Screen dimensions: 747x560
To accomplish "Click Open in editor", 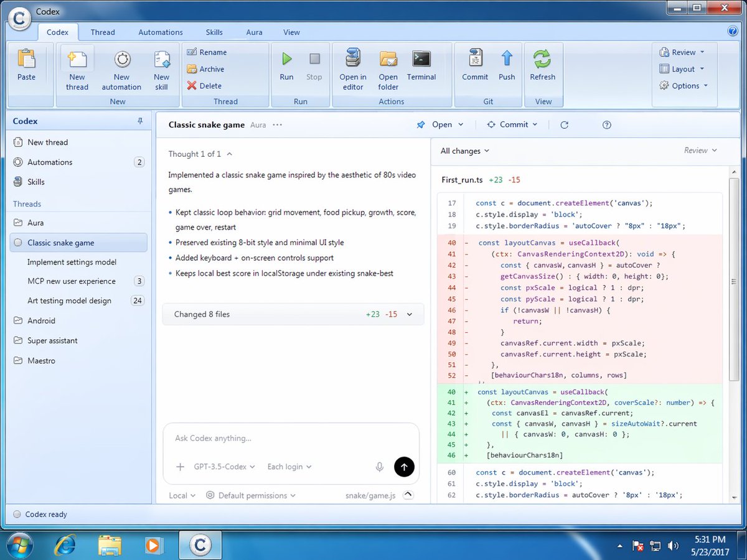I will [353, 70].
